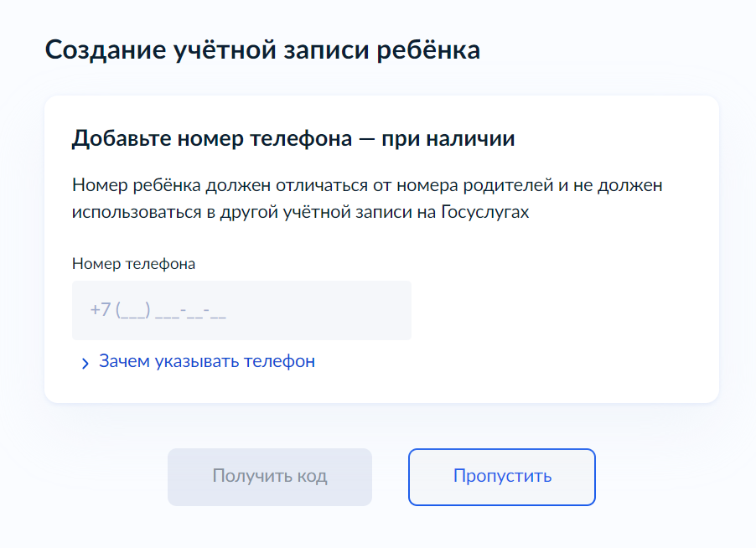Request a confirmation code for the phone number
This screenshot has height=548, width=756.
point(269,477)
